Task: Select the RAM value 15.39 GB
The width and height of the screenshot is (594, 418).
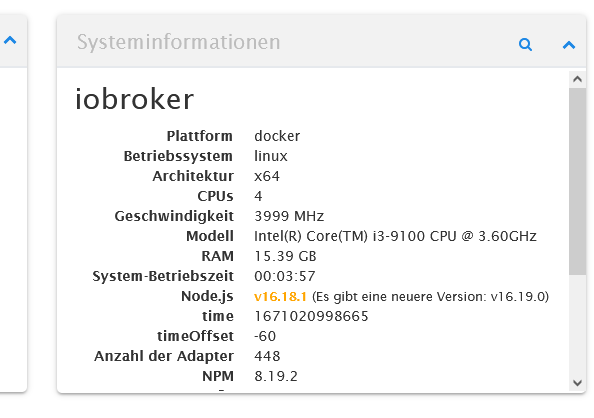Action: click(285, 256)
